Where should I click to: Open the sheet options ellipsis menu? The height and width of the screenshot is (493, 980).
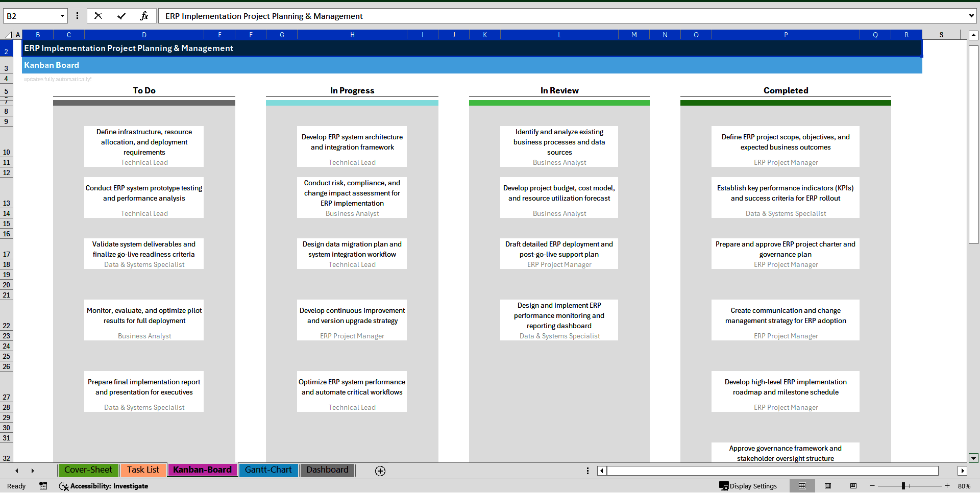587,471
